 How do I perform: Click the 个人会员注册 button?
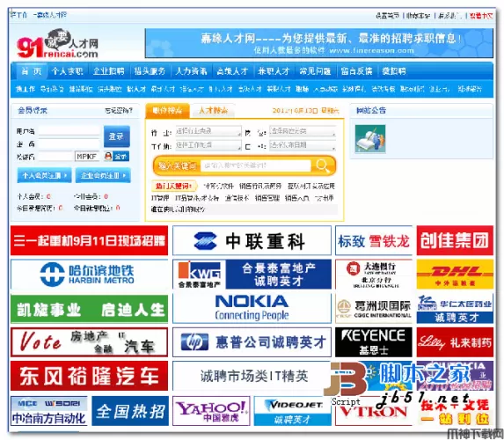pos(44,175)
